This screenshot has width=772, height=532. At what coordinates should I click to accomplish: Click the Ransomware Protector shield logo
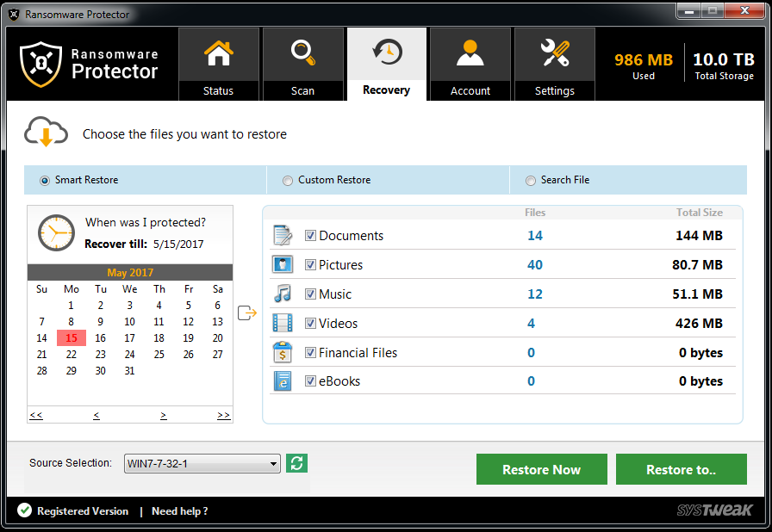(40, 65)
